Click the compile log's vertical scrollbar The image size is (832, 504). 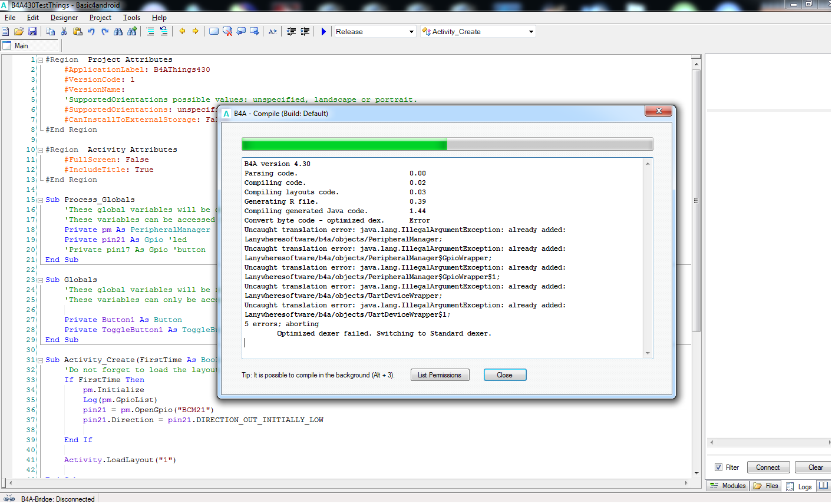(x=648, y=258)
